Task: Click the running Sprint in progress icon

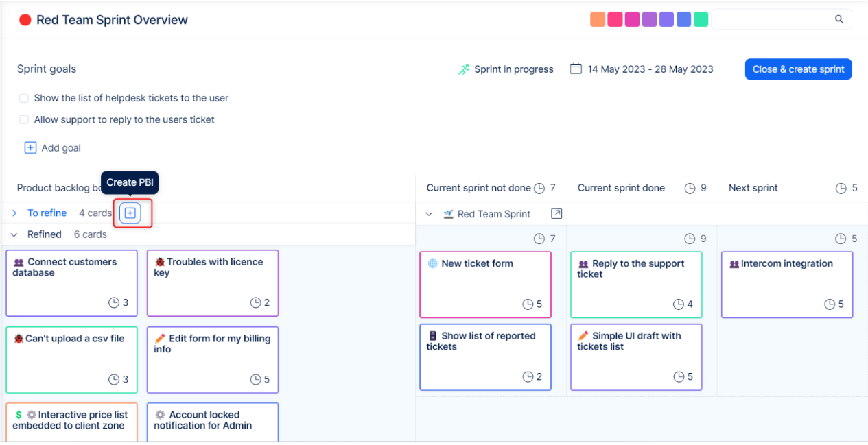Action: [x=465, y=69]
